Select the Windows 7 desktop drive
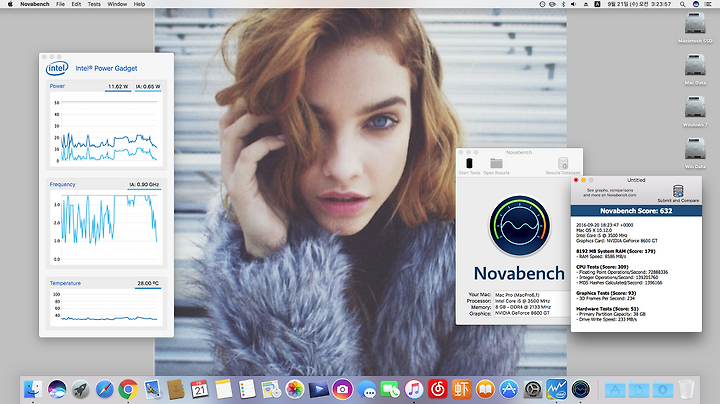720x404 pixels. tap(695, 107)
